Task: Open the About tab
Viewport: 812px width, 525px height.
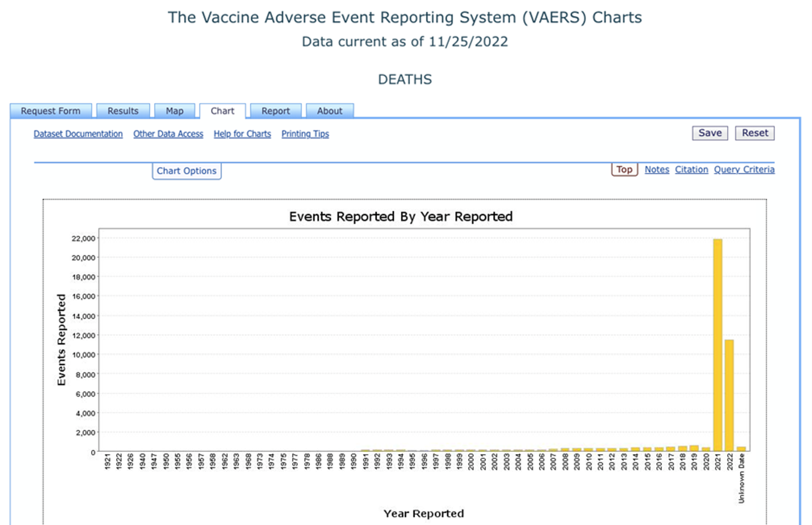Action: (x=330, y=111)
